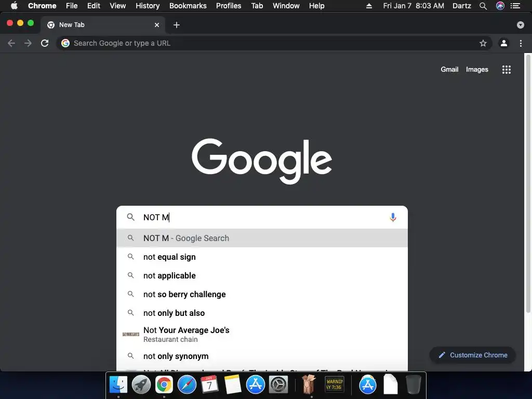Screen dimensions: 532x399
Task: Open the View menu
Action: coord(118,6)
